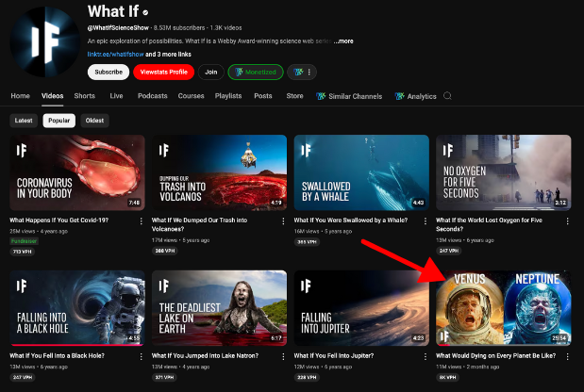Click the 713 VPH badge

(x=22, y=252)
